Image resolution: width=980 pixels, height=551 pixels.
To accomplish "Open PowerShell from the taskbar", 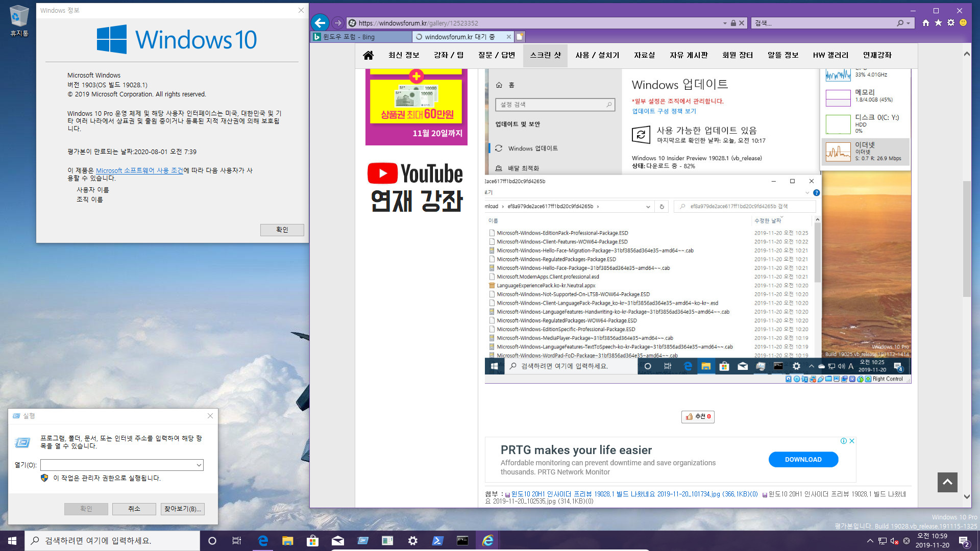I will coord(437,541).
